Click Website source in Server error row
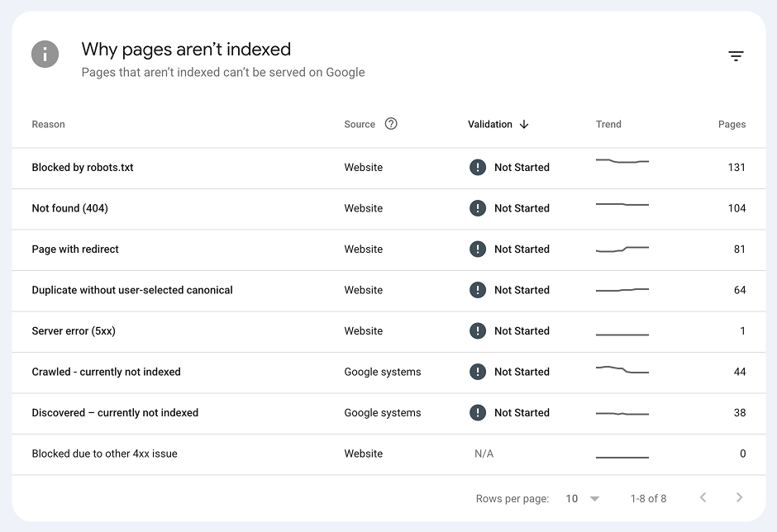Viewport: 777px width, 532px height. pyautogui.click(x=363, y=331)
